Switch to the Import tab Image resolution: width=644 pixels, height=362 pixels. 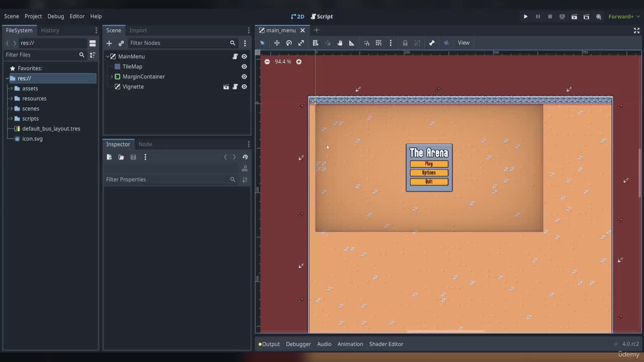pyautogui.click(x=138, y=30)
